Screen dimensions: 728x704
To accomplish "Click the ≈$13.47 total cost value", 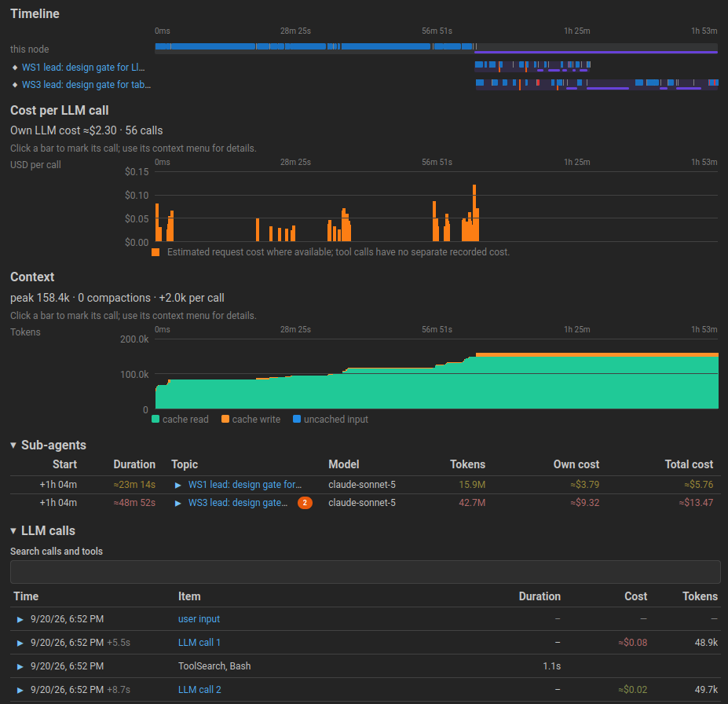I will pyautogui.click(x=696, y=502).
